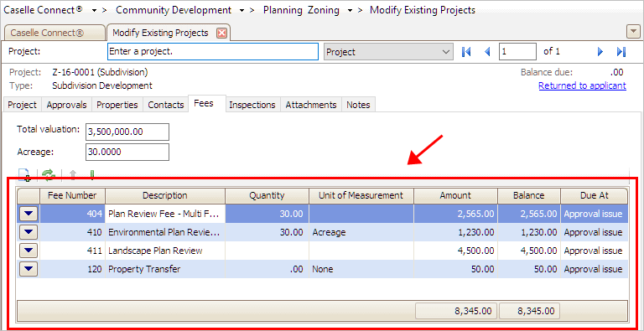644x331 pixels.
Task: Advance to the next project record
Action: click(x=600, y=52)
